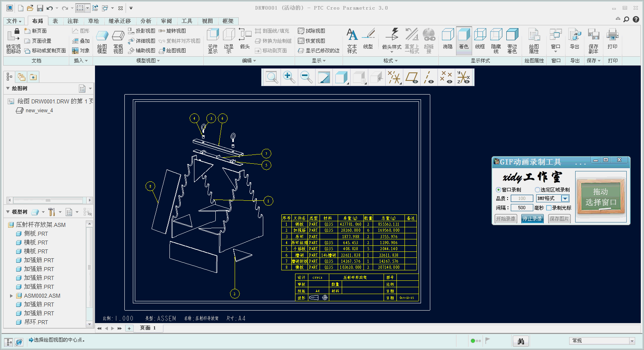Click 停止录像 button in GIF tool
Viewport: 644px width, 350px height.
[533, 219]
